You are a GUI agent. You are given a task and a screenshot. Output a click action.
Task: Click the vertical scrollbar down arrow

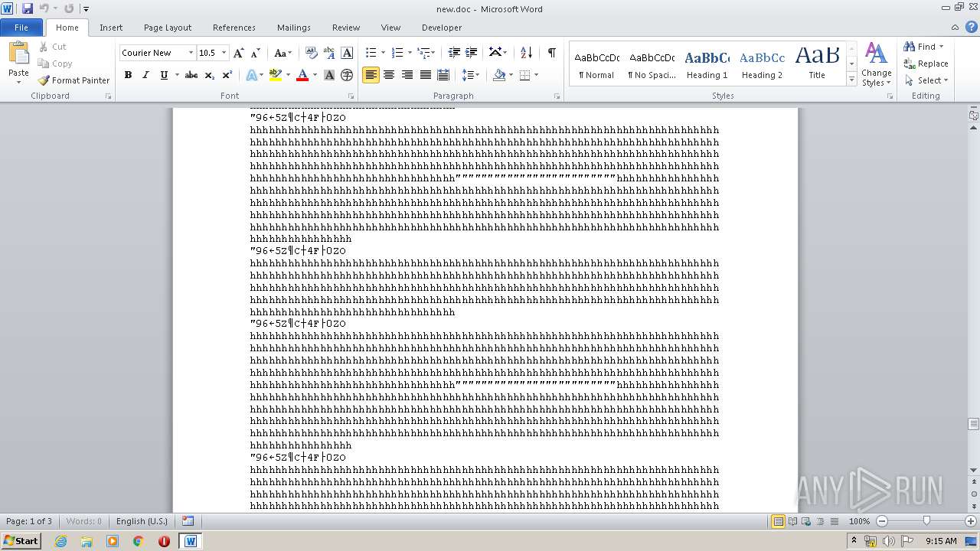(x=974, y=470)
